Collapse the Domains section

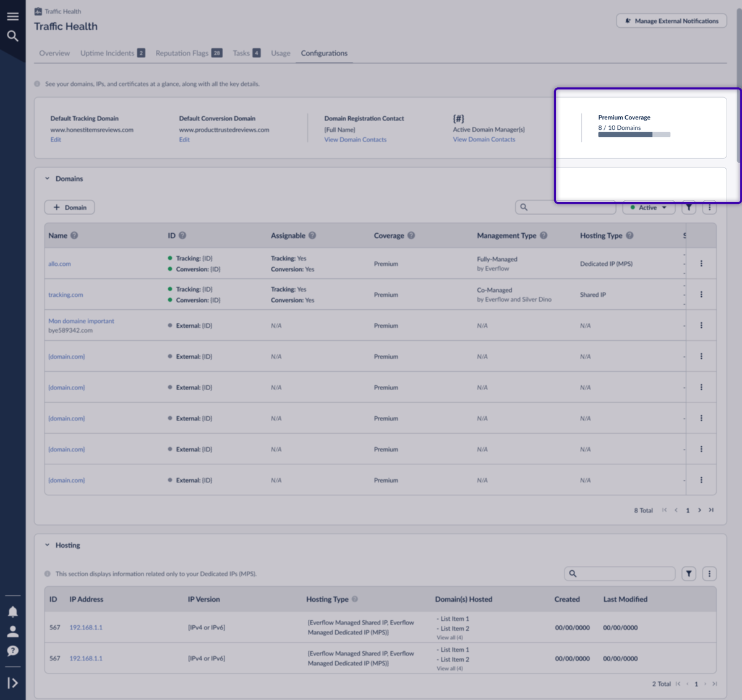pos(47,179)
